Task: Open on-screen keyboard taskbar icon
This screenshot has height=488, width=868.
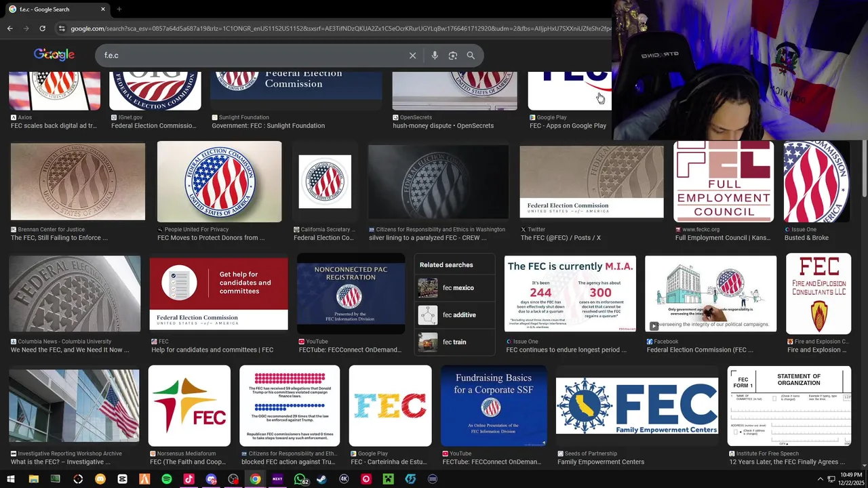Action: pyautogui.click(x=433, y=479)
